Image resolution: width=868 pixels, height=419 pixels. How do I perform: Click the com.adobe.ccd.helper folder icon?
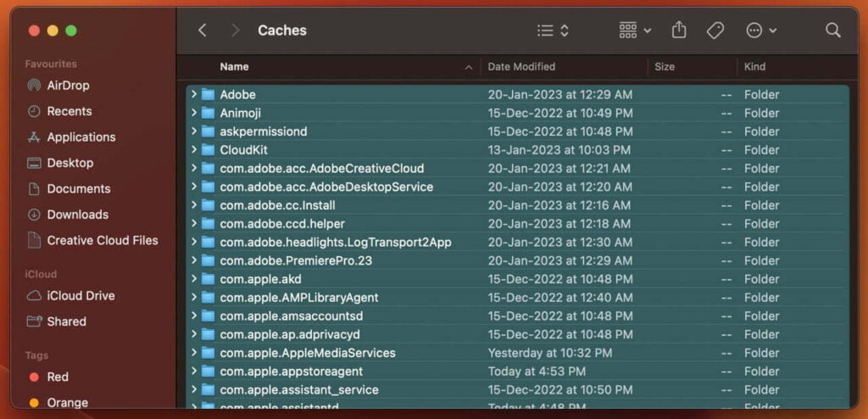[209, 224]
